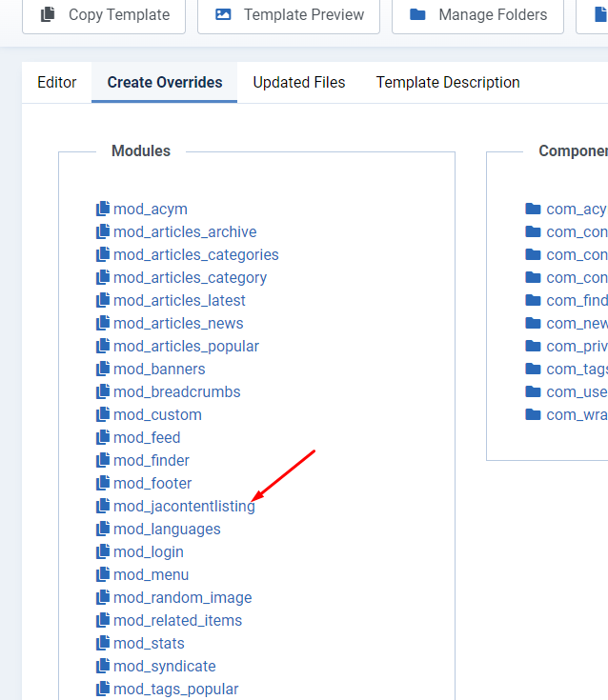Open the Updated Files tab
The image size is (608, 700).
(299, 82)
